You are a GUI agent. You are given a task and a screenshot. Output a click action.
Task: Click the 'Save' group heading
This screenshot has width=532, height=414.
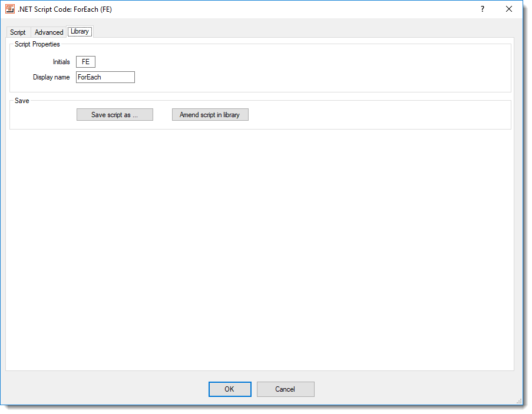click(x=22, y=101)
